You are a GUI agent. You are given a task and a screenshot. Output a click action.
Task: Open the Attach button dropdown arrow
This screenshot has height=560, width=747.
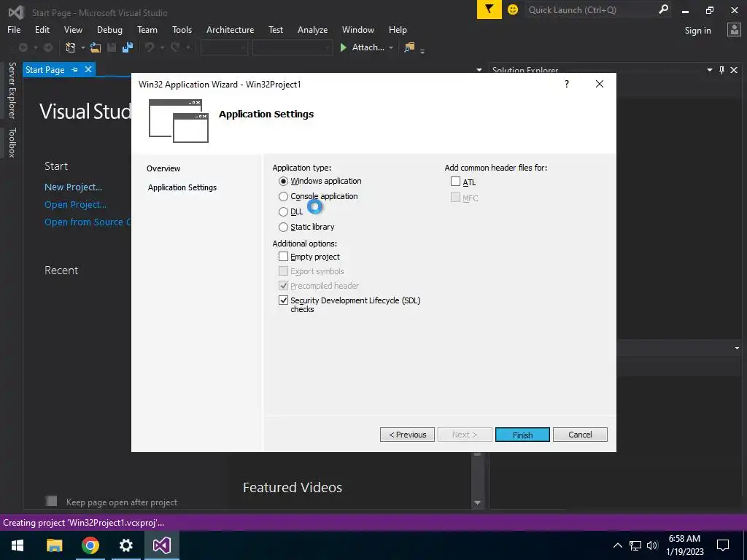tap(391, 47)
